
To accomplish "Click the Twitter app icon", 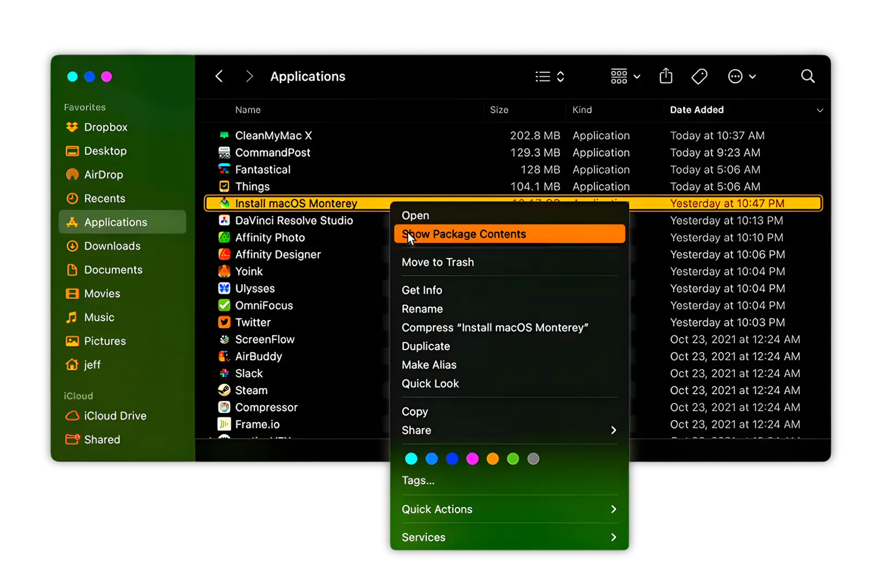I will [224, 322].
